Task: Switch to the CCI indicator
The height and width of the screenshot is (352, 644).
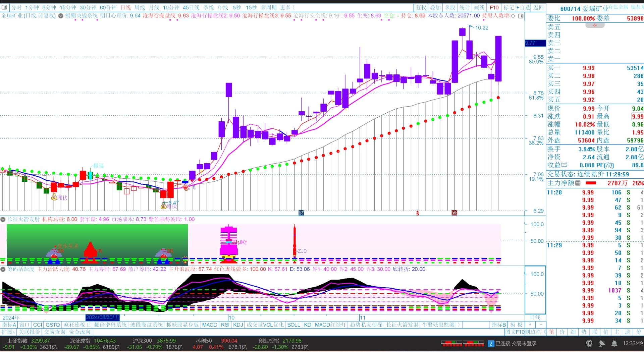Action: [x=38, y=325]
